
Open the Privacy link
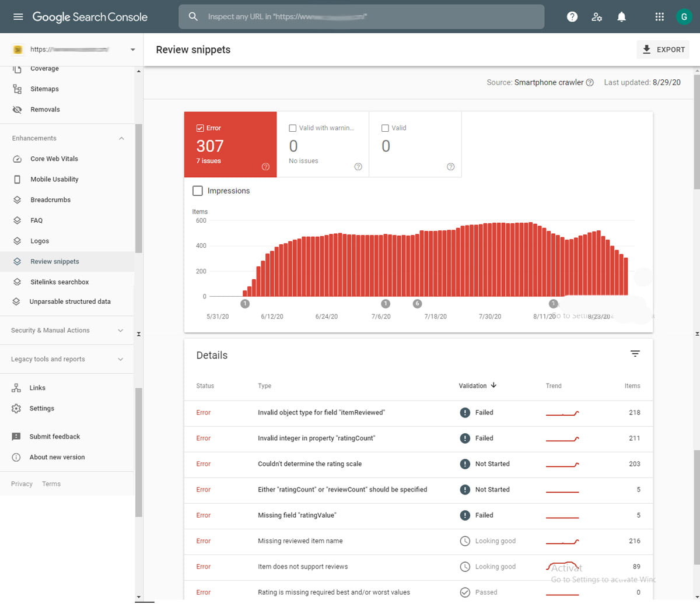tap(22, 484)
